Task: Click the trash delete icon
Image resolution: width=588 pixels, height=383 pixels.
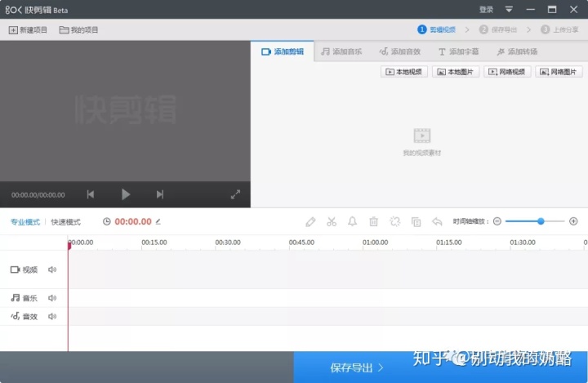Action: coord(373,221)
